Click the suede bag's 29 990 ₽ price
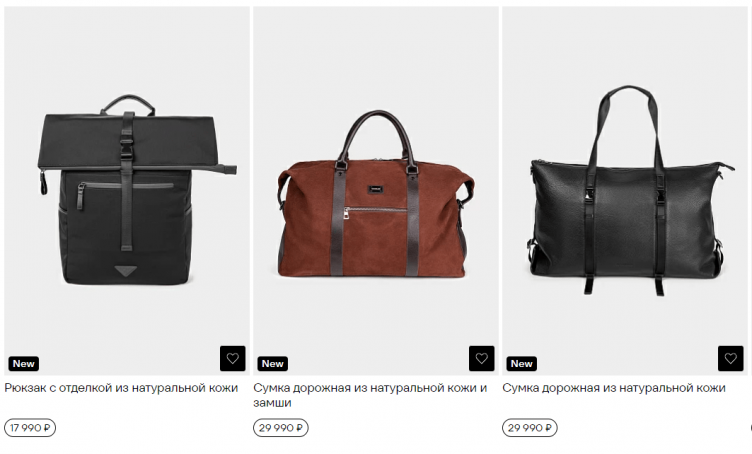752x454 pixels. pos(281,428)
